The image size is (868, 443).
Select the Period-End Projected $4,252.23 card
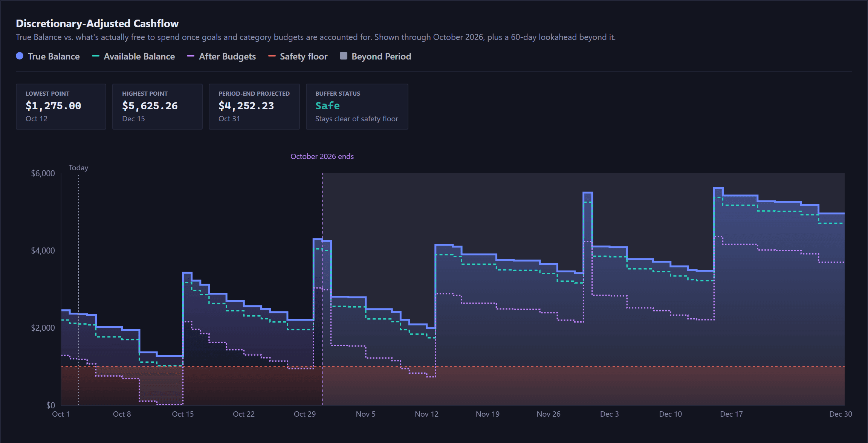pos(254,107)
